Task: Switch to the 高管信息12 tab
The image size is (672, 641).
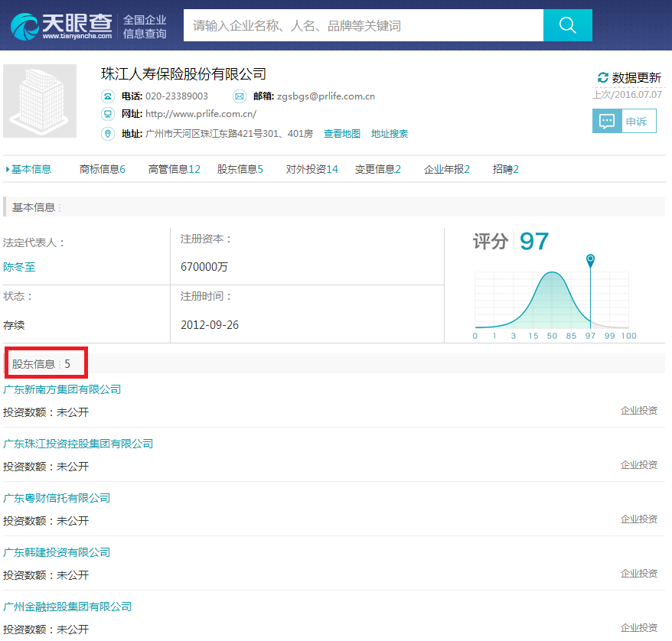Action: click(174, 169)
